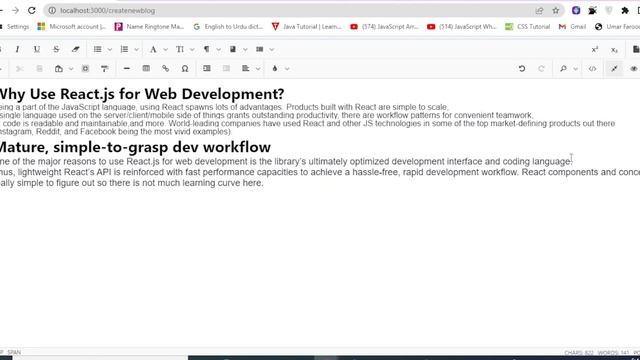Increase the paragraph indent

[x=207, y=69]
